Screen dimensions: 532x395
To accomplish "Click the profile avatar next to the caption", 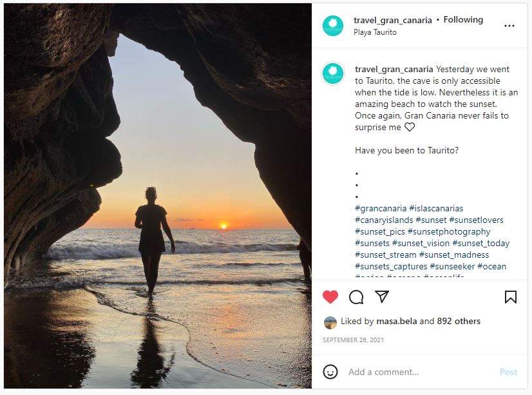I will click(332, 73).
